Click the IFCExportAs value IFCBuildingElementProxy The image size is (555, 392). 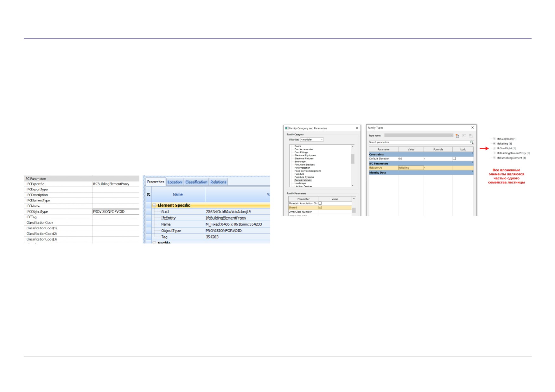[x=116, y=184]
